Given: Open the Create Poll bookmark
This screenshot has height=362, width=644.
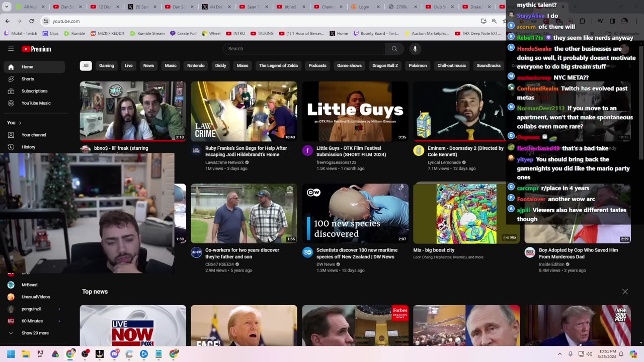Looking at the screenshot, I should [183, 33].
